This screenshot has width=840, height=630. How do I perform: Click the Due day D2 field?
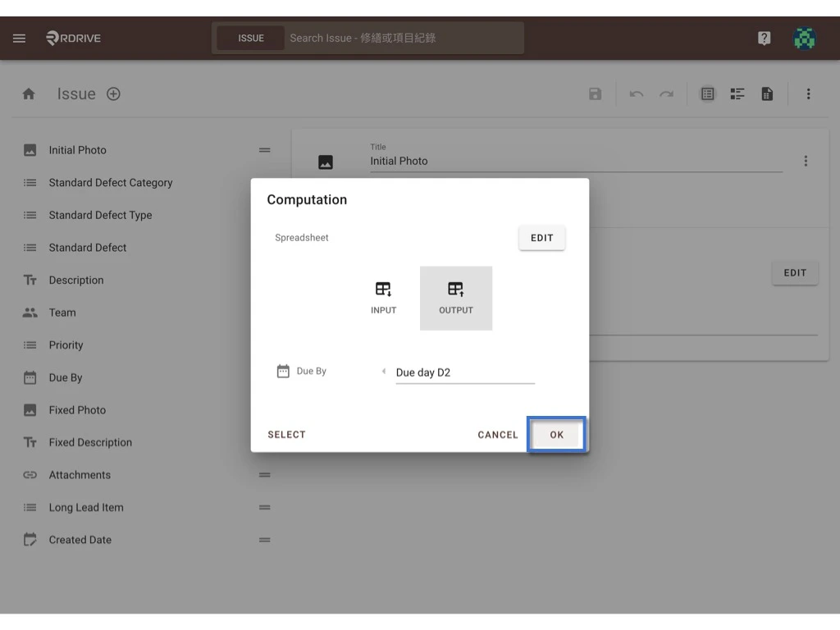pyautogui.click(x=465, y=373)
